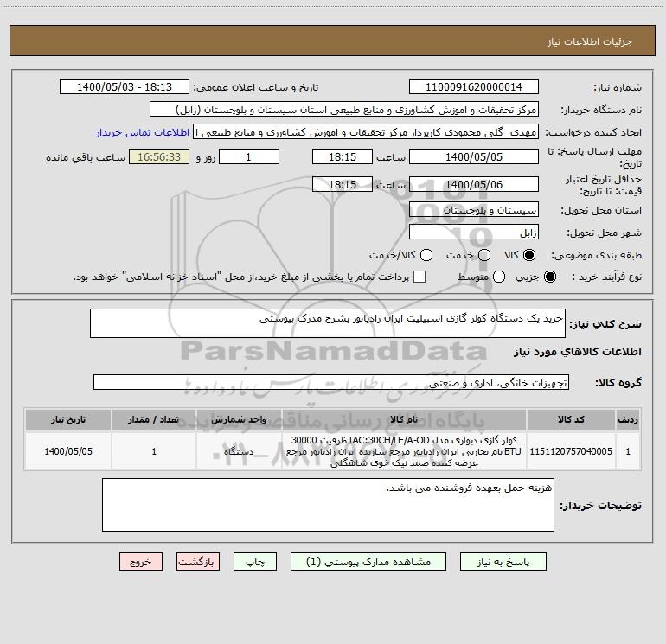666x644 pixels.
Task: Click the چاپ print button
Action: pyautogui.click(x=255, y=562)
